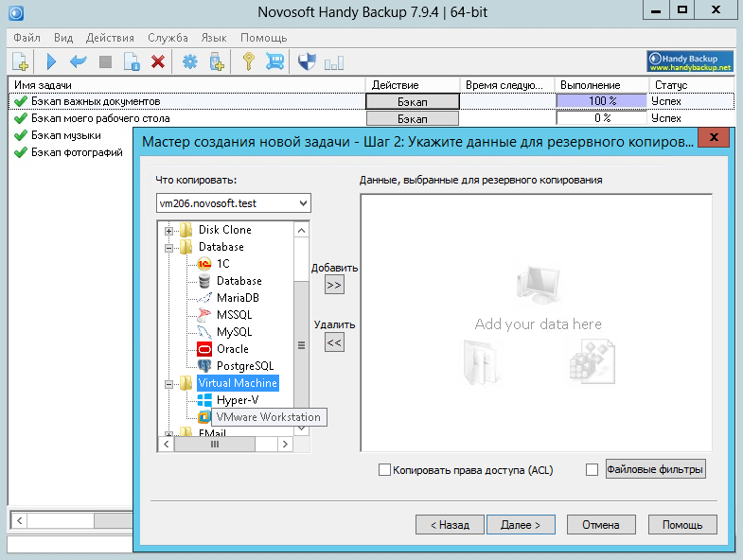Click the Отмена button
Image resolution: width=743 pixels, height=560 pixels.
click(601, 524)
